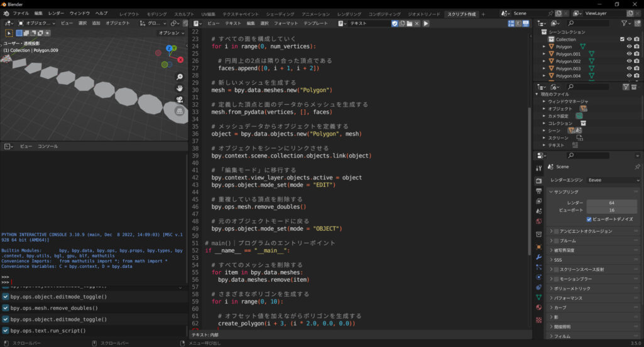This screenshot has height=347, width=644.
Task: Adjust the ビューポート samples field showing 16
Action: [611, 210]
